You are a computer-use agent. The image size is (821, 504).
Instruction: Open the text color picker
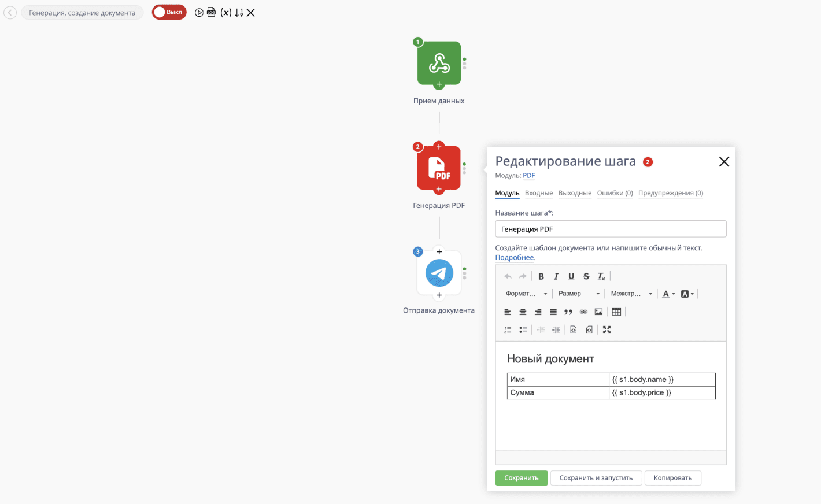click(x=668, y=294)
